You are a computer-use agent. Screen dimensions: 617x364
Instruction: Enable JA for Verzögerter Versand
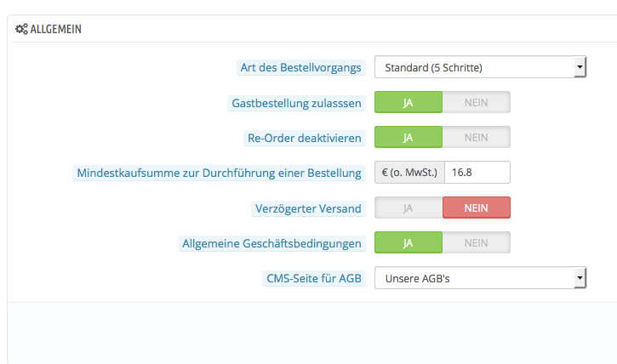(x=408, y=208)
